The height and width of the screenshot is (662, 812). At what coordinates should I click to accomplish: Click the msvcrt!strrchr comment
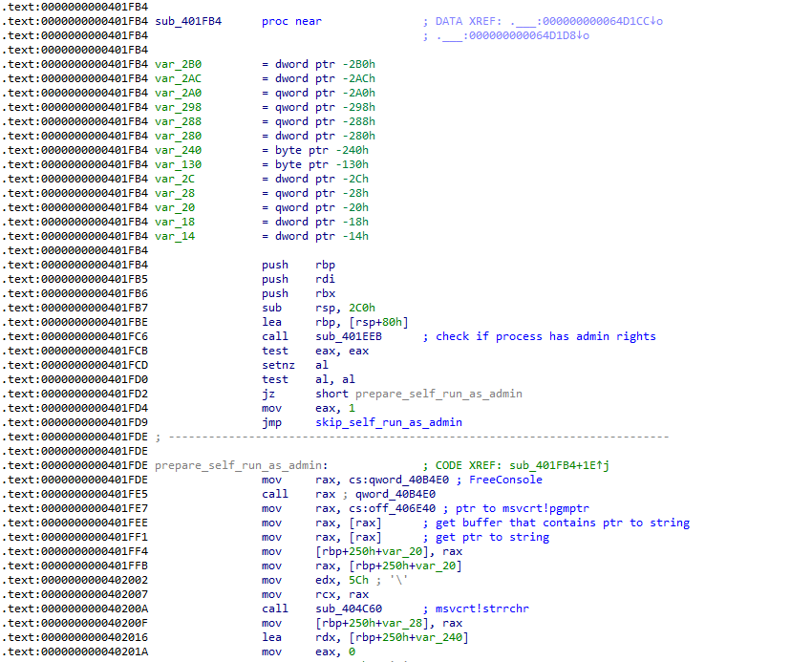click(479, 609)
